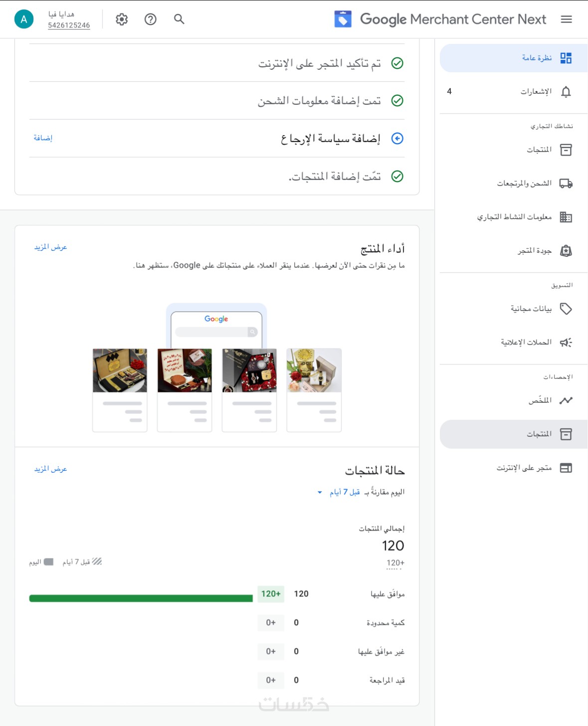Click the add link for return policy

coord(43,138)
